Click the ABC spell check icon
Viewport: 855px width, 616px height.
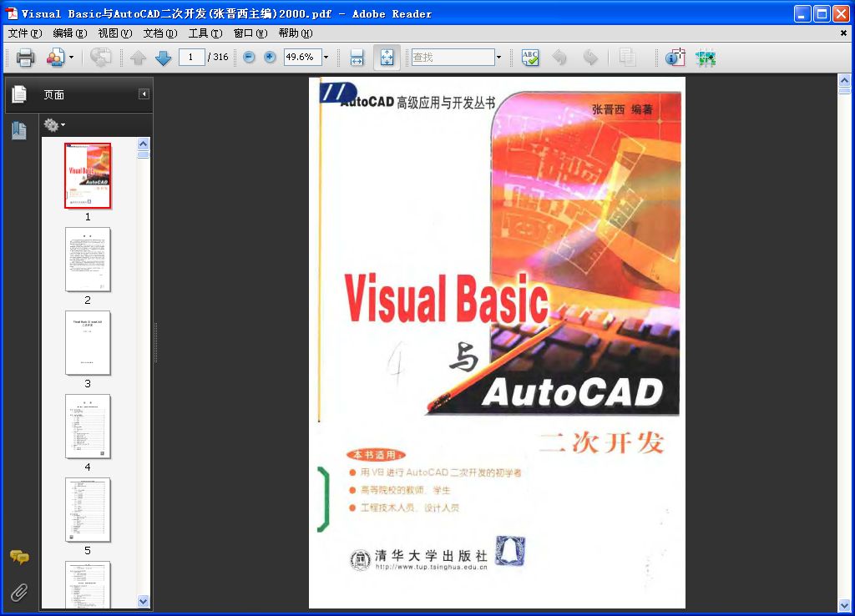pos(530,58)
